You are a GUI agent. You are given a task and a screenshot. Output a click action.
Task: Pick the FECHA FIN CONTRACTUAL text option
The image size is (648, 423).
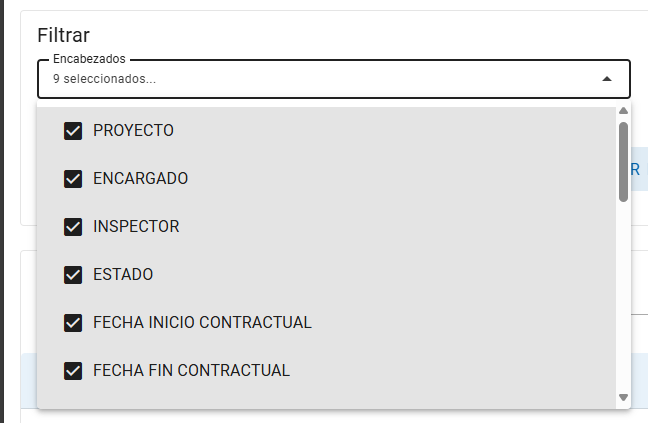[x=191, y=370]
